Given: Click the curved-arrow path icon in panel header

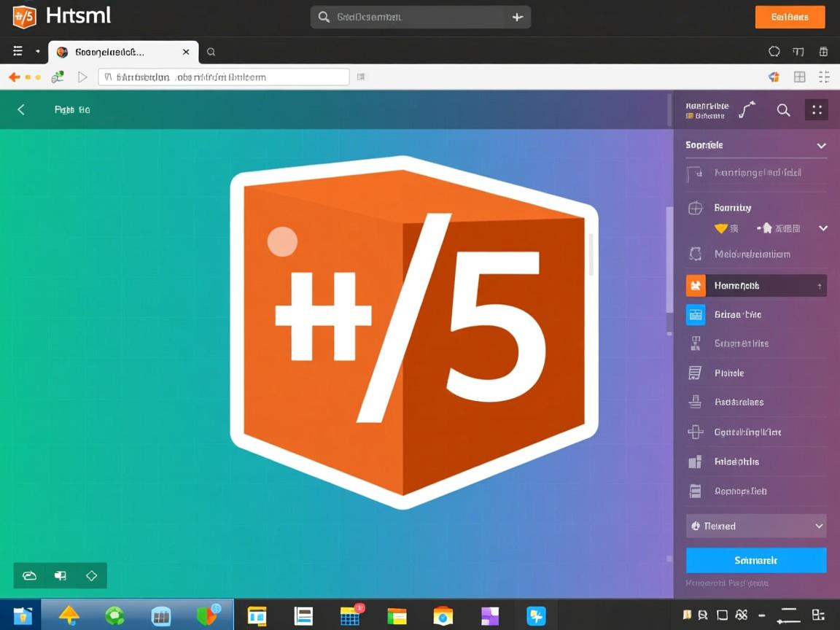Looking at the screenshot, I should point(746,108).
